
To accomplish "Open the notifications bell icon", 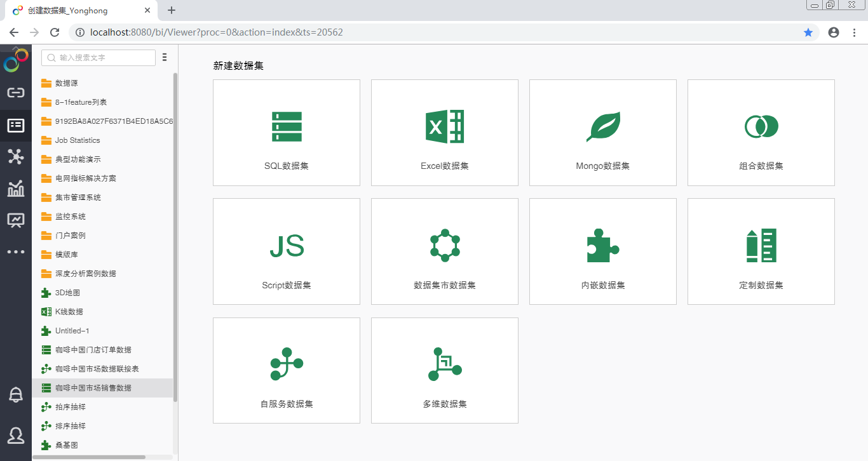I will pyautogui.click(x=16, y=394).
